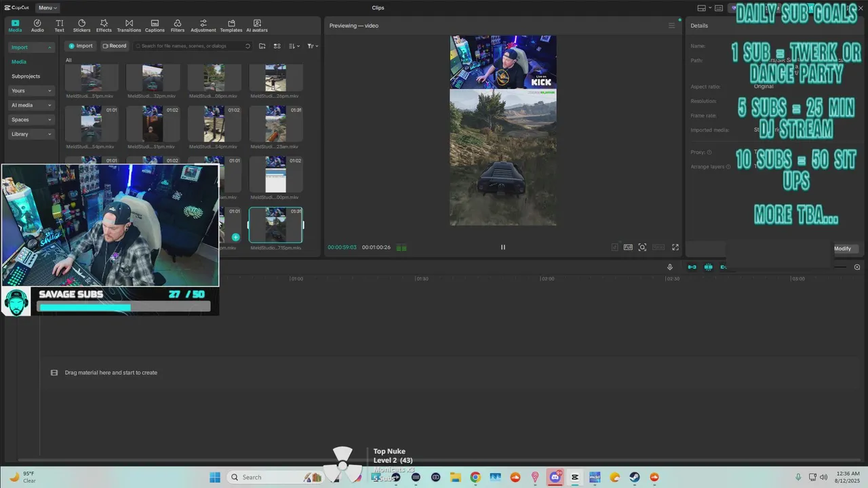Switch media bin to grid view icon
Image resolution: width=868 pixels, height=488 pixels.
pos(277,46)
